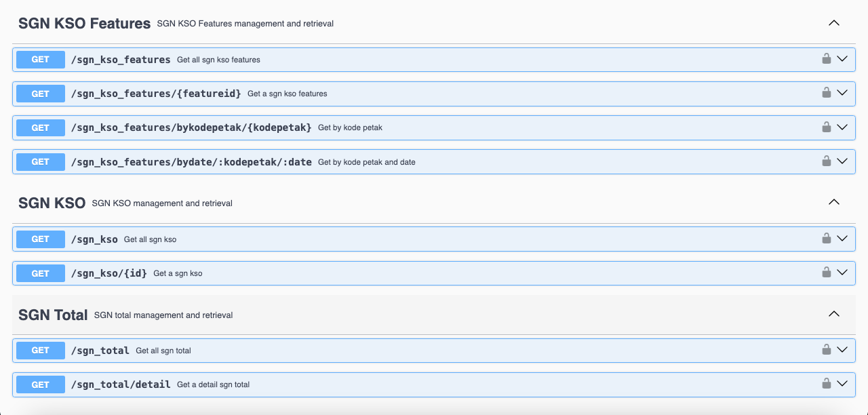Image resolution: width=868 pixels, height=415 pixels.
Task: Click lock icon on /sgn_kso_features endpoint
Action: [826, 59]
